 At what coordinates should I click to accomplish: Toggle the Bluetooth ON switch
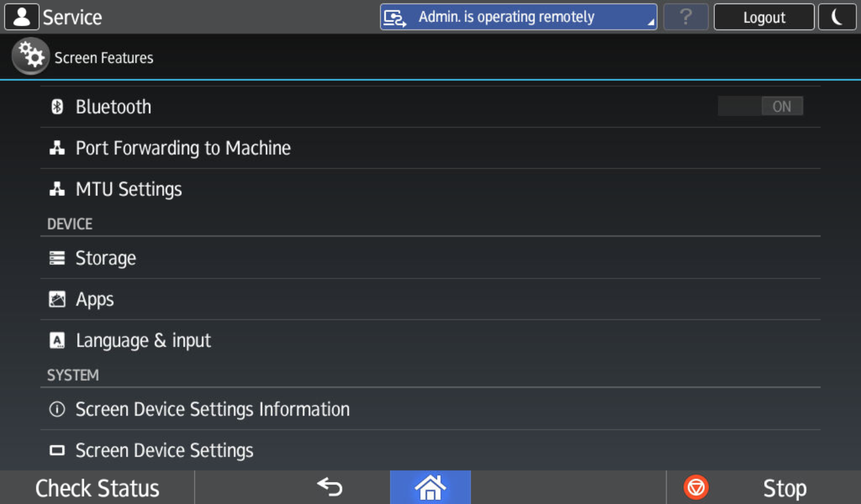[760, 106]
